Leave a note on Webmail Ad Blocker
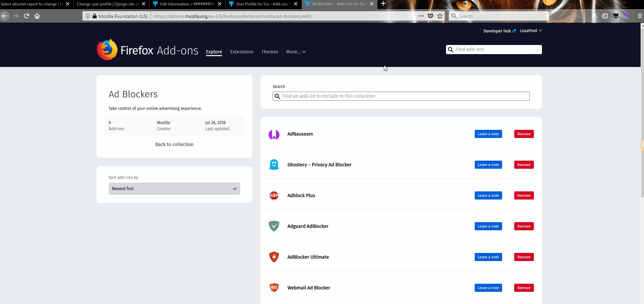Screen dimensions: 644x304 tap(488, 288)
